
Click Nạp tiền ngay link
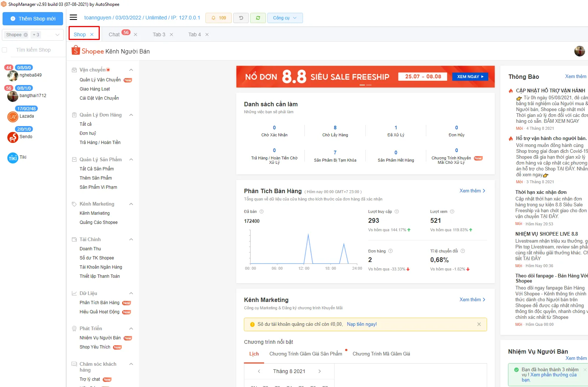click(x=362, y=324)
